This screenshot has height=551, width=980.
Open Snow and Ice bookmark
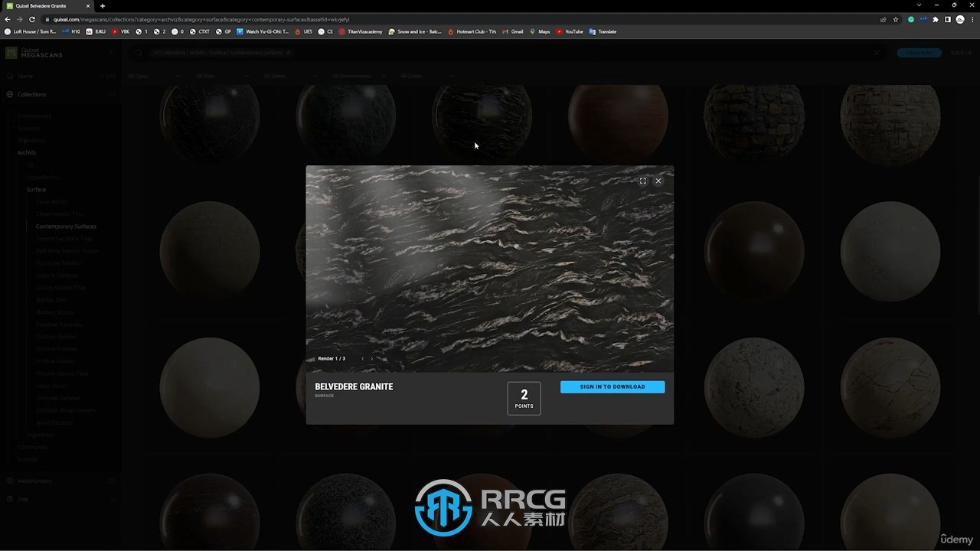(415, 31)
